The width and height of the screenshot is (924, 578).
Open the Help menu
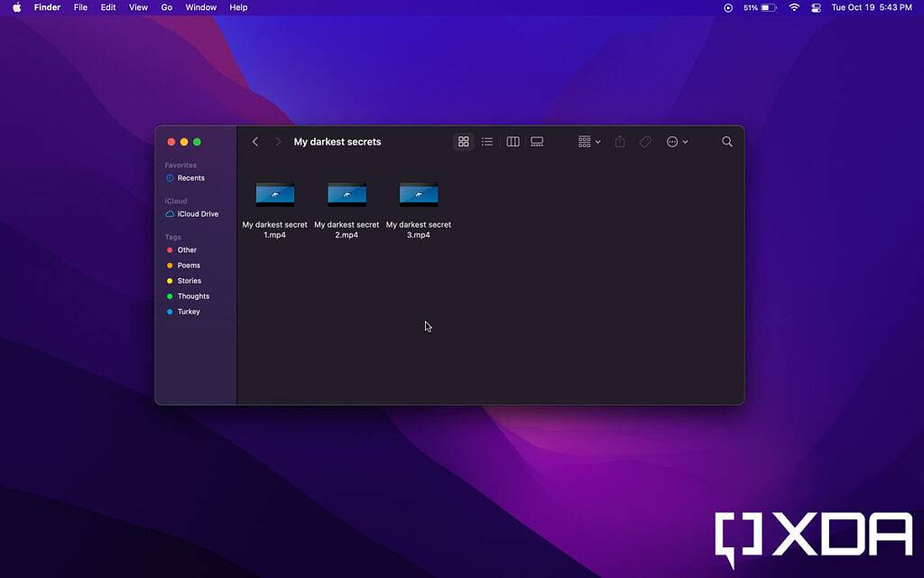(238, 7)
